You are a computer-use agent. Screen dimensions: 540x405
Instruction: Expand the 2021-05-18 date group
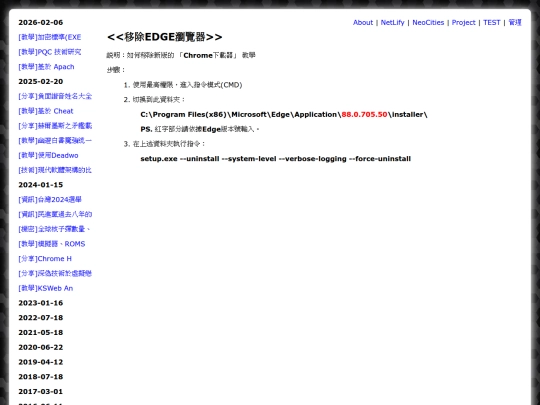(41, 333)
